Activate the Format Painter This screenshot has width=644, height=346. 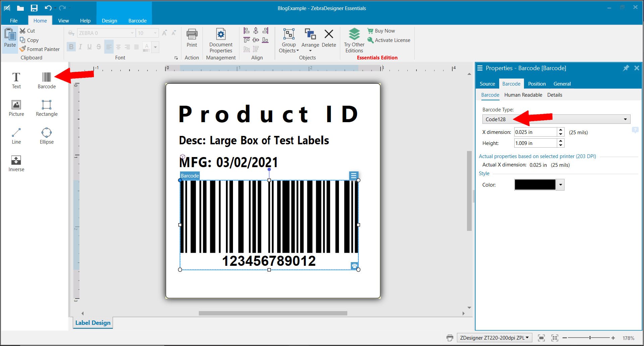[x=40, y=49]
